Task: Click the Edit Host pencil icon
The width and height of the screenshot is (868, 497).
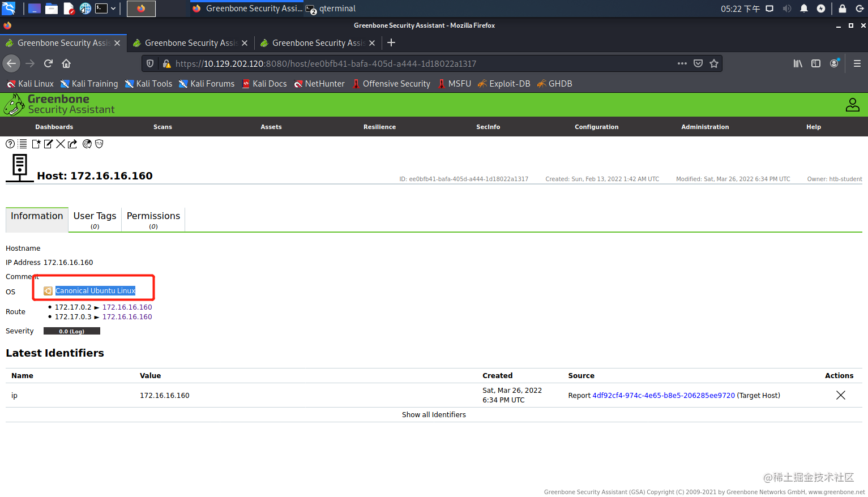Action: 48,144
